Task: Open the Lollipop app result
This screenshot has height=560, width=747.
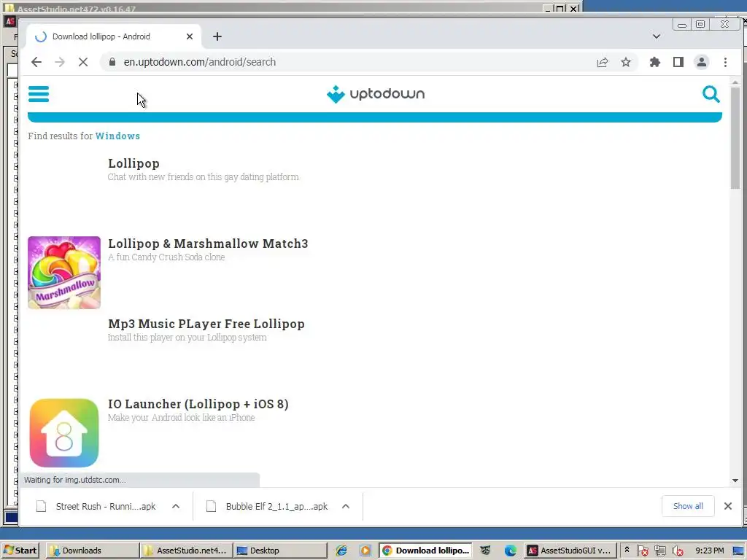Action: pos(133,163)
